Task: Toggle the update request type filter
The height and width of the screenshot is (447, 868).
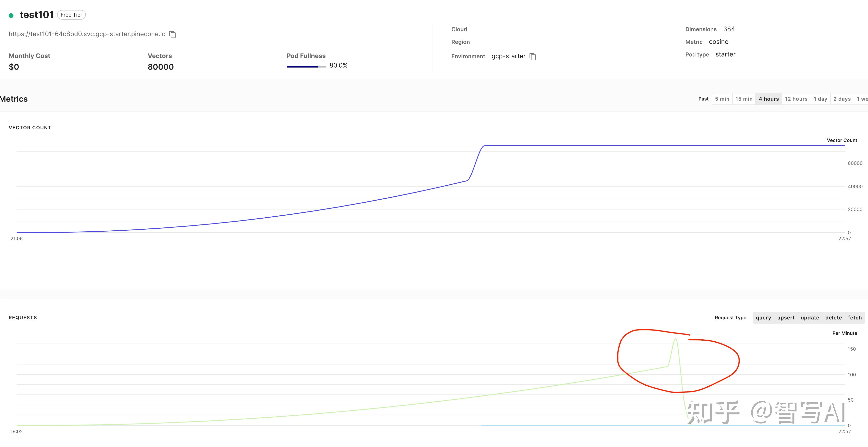Action: 810,318
